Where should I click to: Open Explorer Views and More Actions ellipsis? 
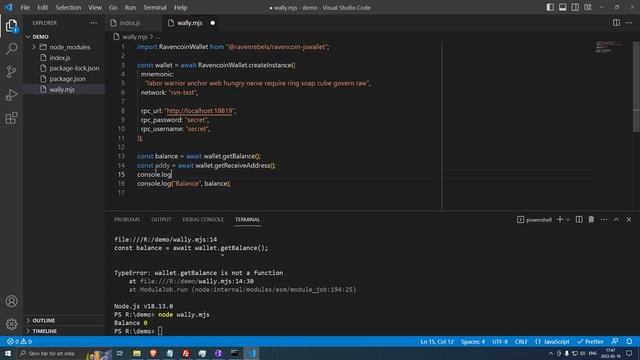point(93,23)
